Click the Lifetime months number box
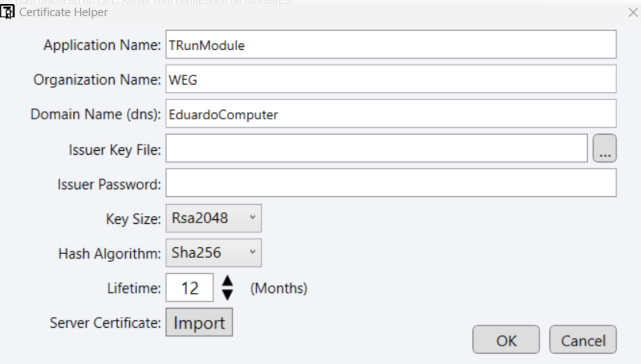The height and width of the screenshot is (364, 641). [190, 287]
